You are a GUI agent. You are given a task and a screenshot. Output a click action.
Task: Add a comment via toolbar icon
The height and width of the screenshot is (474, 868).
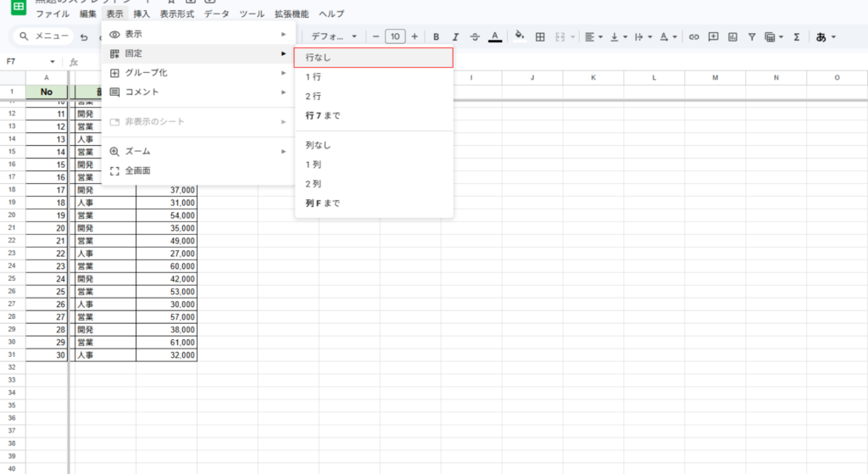point(713,36)
